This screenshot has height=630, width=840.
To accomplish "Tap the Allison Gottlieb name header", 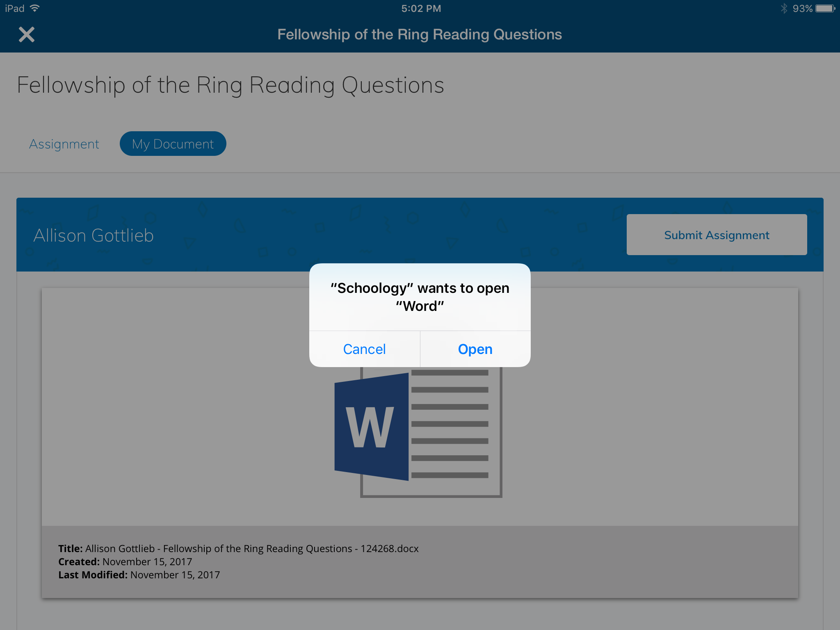I will click(x=94, y=235).
